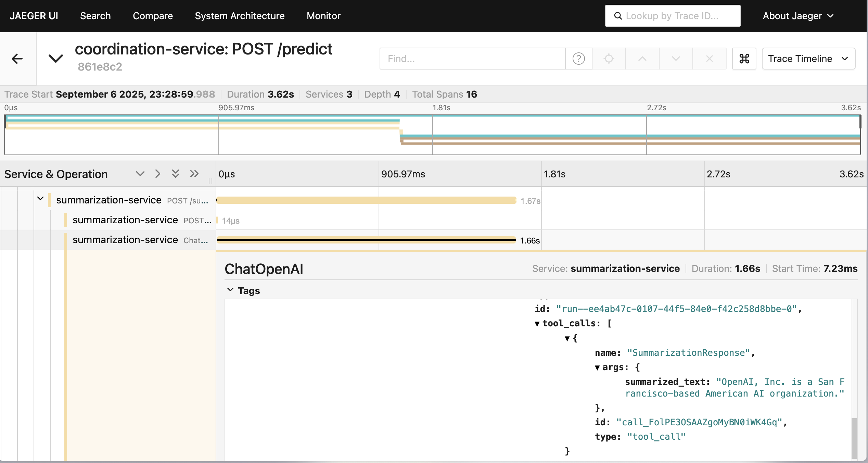Go to previous match up-arrow icon
This screenshot has height=463, width=868.
[x=642, y=59]
